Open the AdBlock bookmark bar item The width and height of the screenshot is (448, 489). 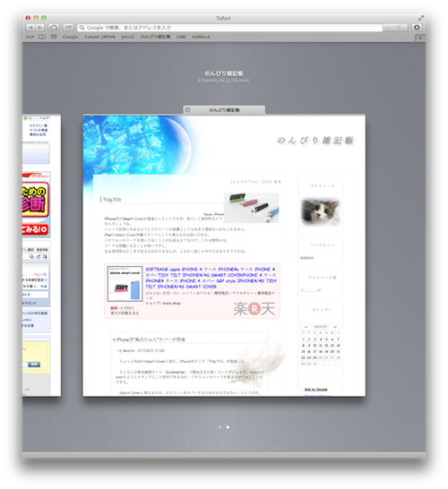pos(201,37)
